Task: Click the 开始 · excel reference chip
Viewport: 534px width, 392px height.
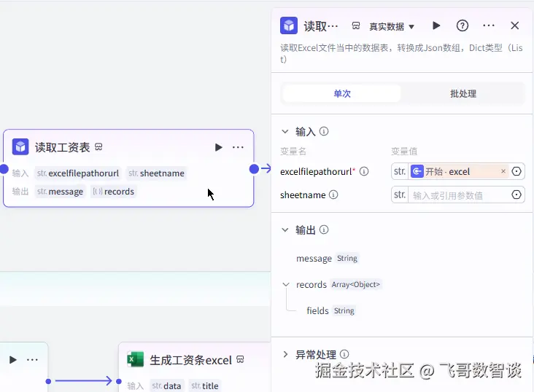Action: click(458, 171)
